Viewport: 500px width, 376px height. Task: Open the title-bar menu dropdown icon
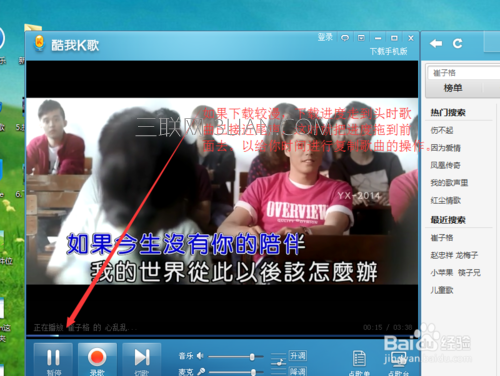(x=361, y=38)
